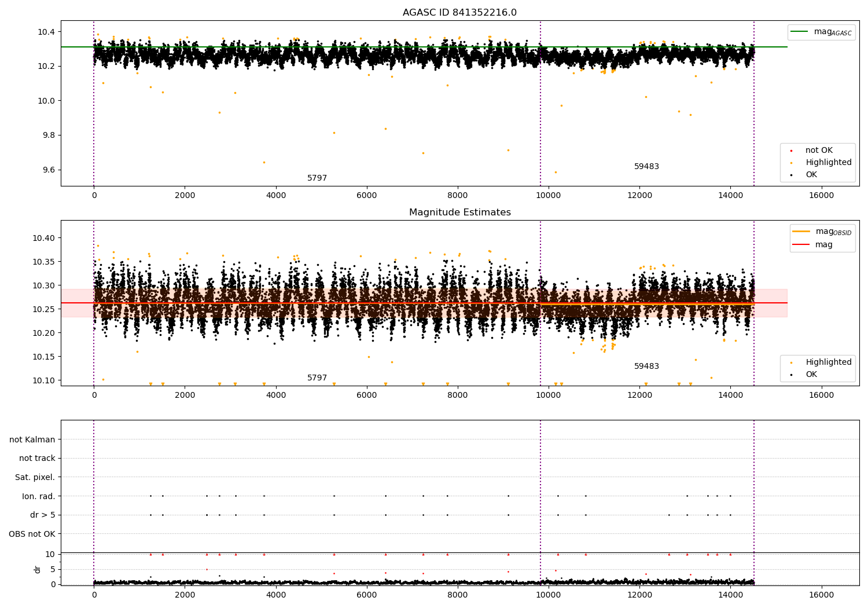
Task: Select the 10.25 tick in Magnitude Estimates plot
Action: click(44, 309)
